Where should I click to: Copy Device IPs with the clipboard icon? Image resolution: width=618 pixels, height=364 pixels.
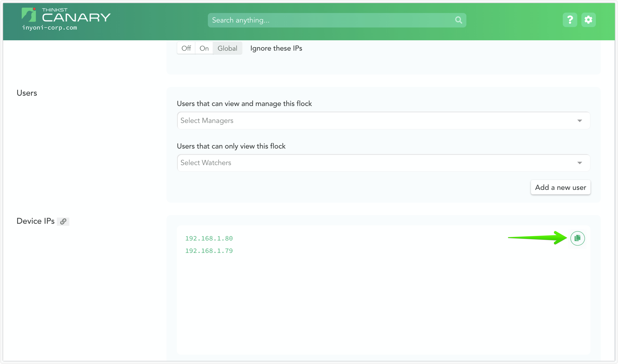tap(577, 238)
